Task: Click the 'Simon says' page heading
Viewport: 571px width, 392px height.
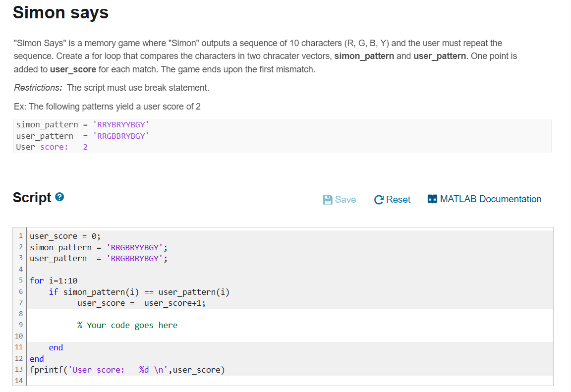Action: point(61,12)
